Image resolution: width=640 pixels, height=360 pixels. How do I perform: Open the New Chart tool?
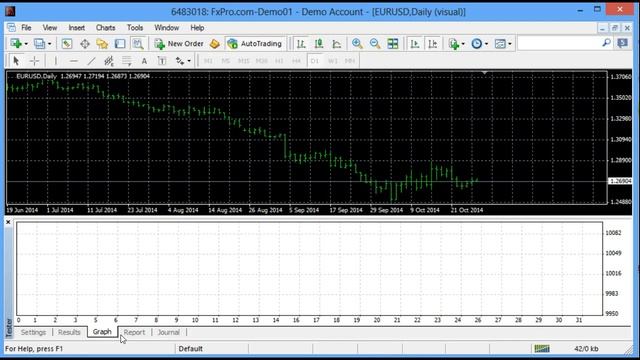click(x=16, y=44)
